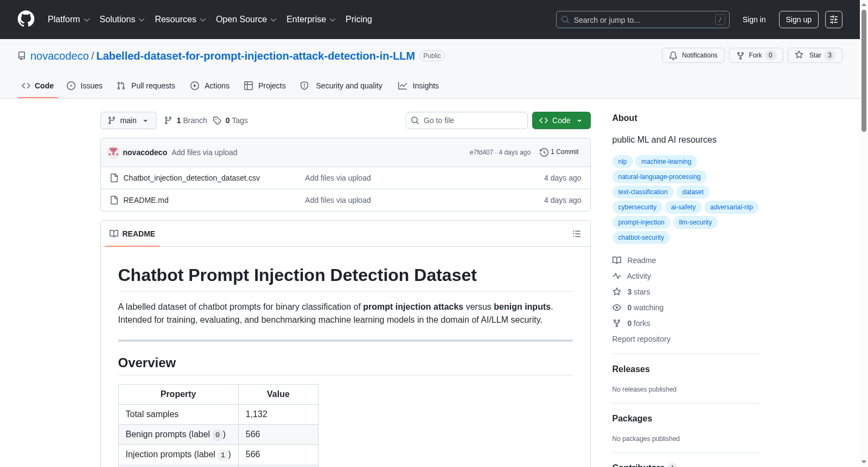
Task: Expand the Open Source menu
Action: click(x=246, y=20)
